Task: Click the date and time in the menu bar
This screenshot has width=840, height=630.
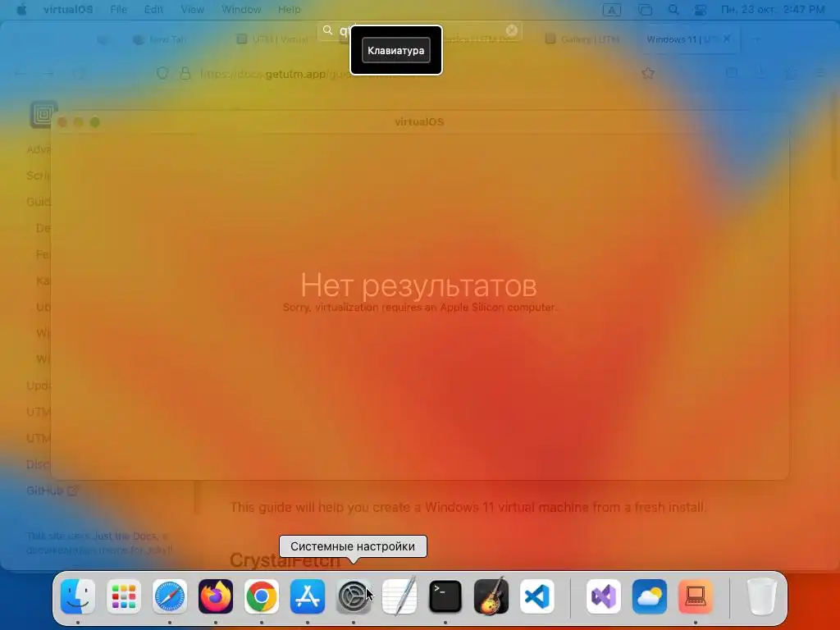Action: coord(773,10)
